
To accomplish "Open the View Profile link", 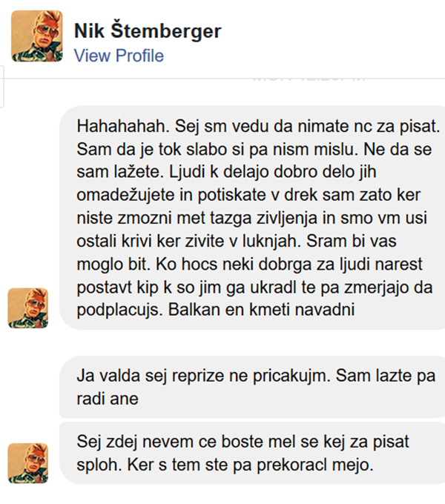I will click(119, 56).
